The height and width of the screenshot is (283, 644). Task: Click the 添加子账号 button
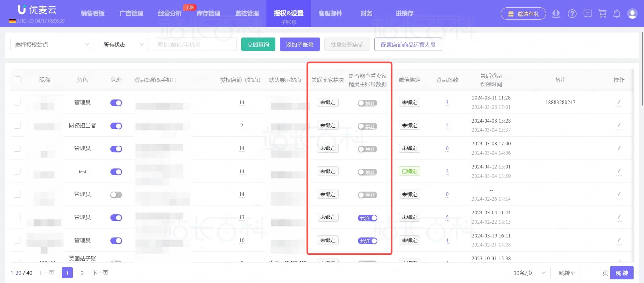tap(300, 45)
